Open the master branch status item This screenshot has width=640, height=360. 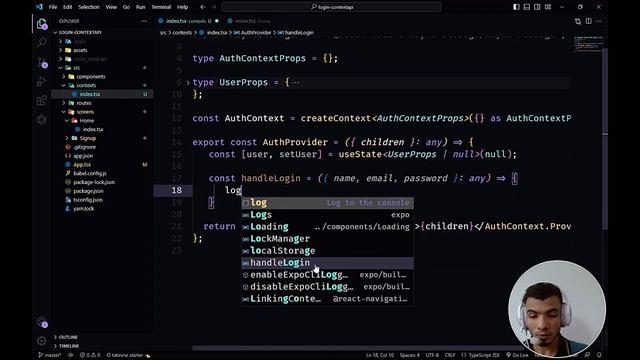(50, 355)
